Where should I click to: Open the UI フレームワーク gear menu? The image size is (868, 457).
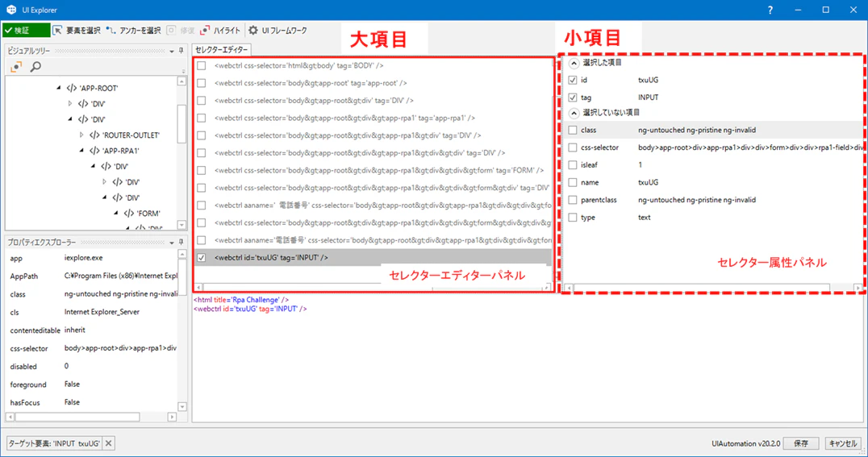(x=278, y=31)
